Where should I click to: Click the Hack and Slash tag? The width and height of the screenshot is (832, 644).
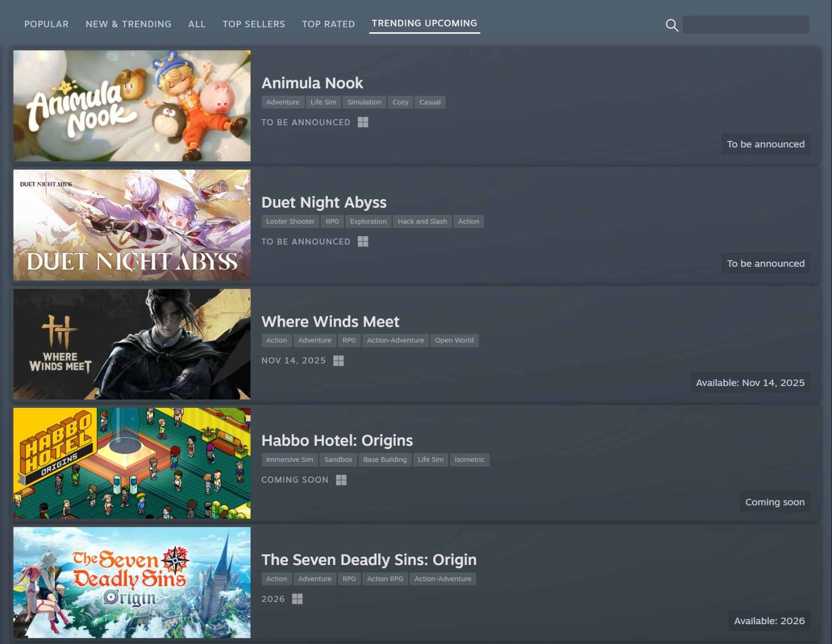(x=422, y=221)
